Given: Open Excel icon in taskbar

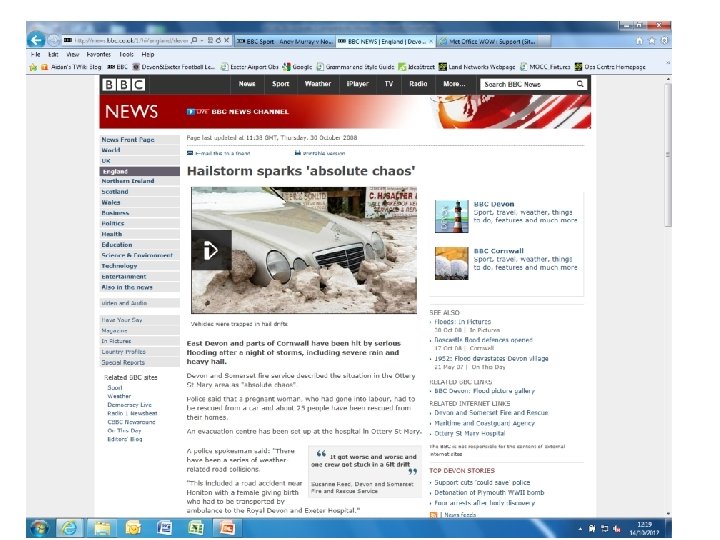Looking at the screenshot, I should click(x=196, y=528).
